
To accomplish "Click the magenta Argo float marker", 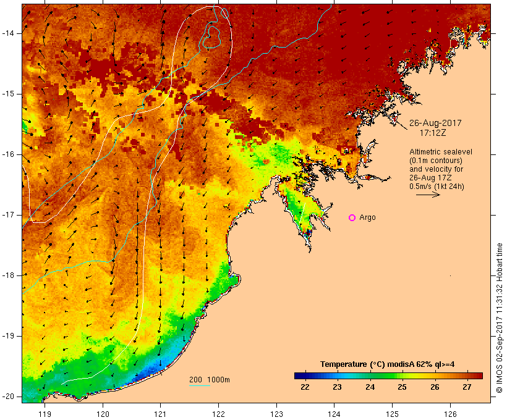I will [352, 218].
